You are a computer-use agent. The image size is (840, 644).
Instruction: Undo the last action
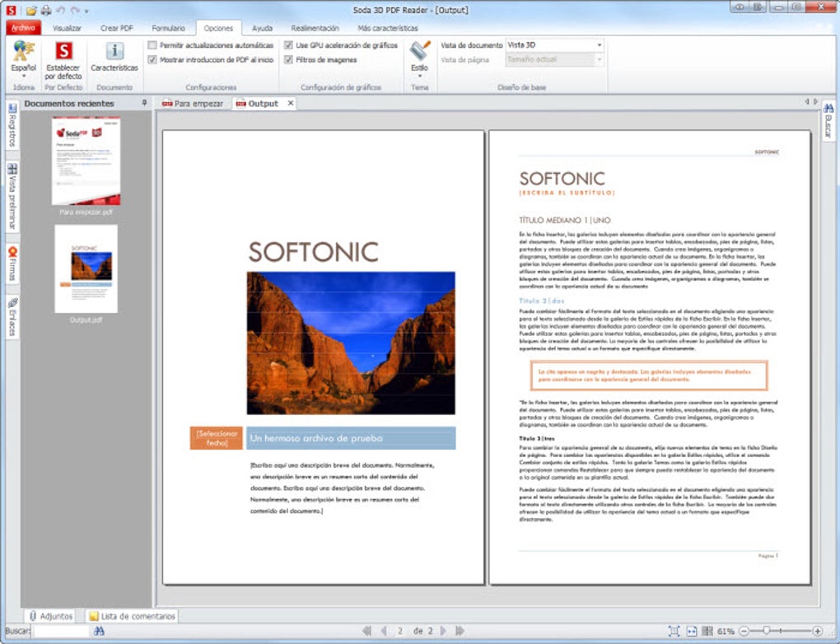click(61, 10)
